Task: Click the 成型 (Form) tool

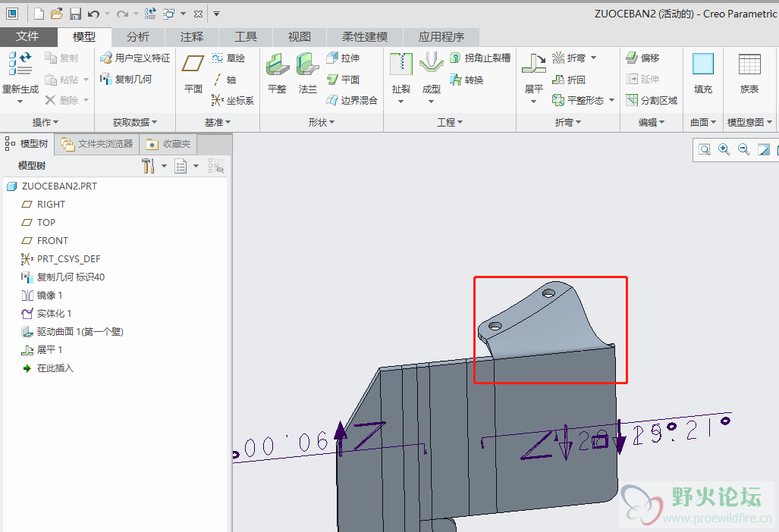Action: [432, 78]
